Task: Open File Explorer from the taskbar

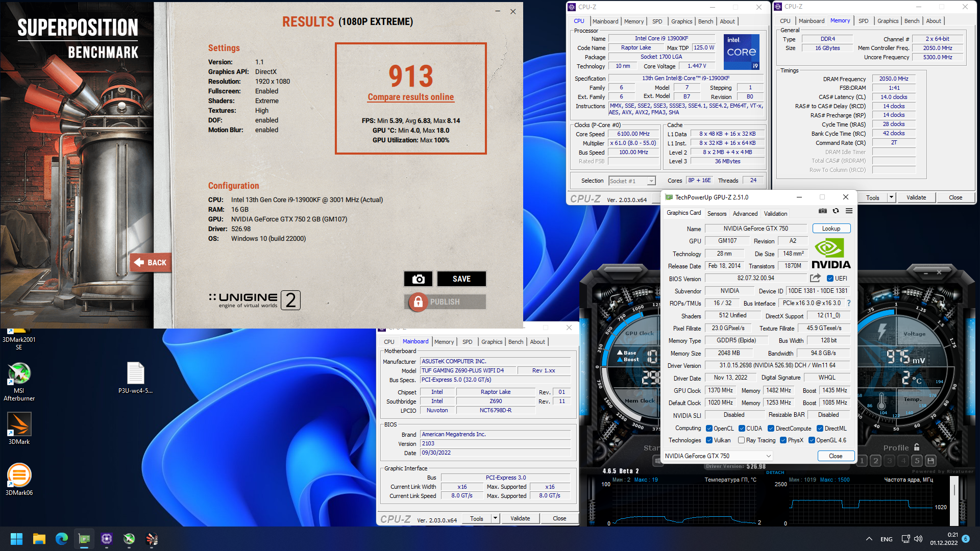Action: coord(39,539)
